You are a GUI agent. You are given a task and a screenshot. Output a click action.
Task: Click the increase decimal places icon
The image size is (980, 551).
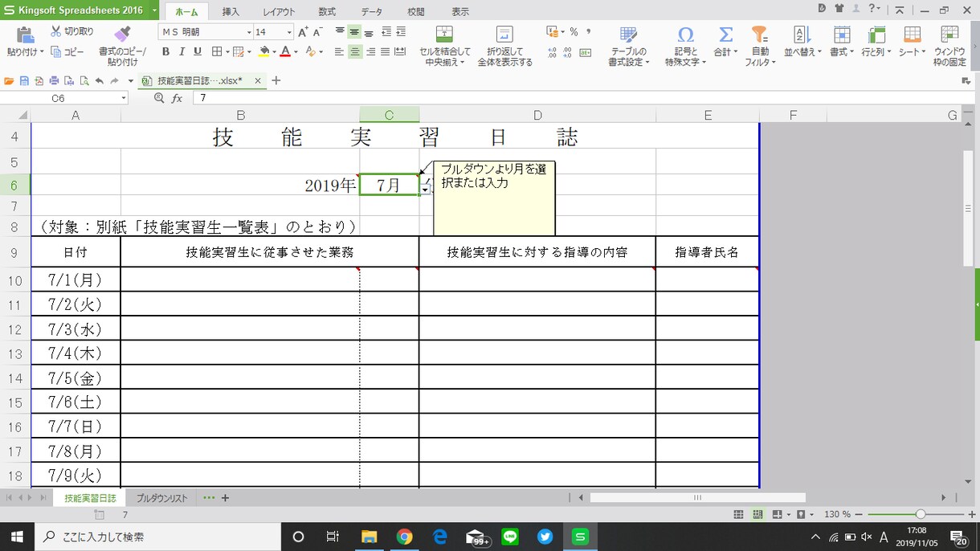tap(553, 52)
